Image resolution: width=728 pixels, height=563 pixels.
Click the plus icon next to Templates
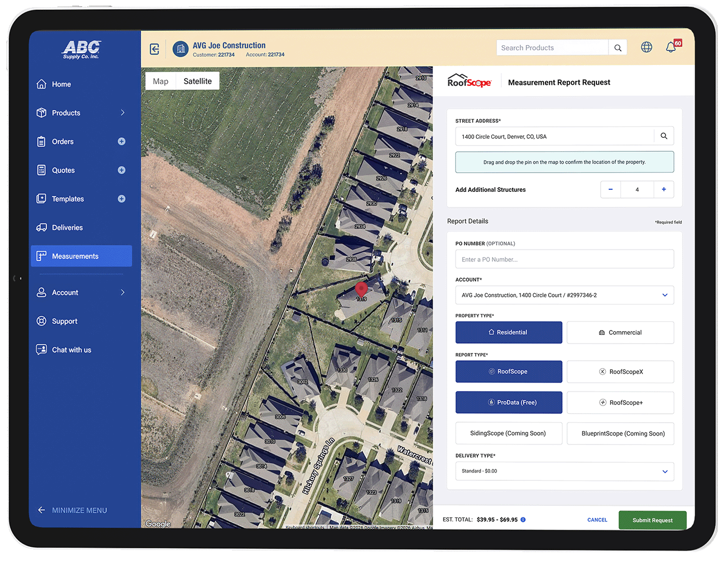pyautogui.click(x=122, y=199)
